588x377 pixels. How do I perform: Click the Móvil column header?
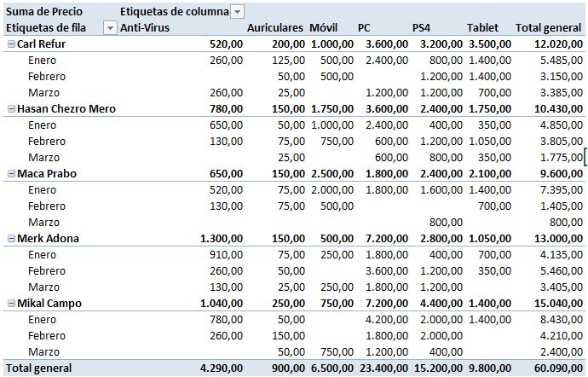tap(323, 28)
